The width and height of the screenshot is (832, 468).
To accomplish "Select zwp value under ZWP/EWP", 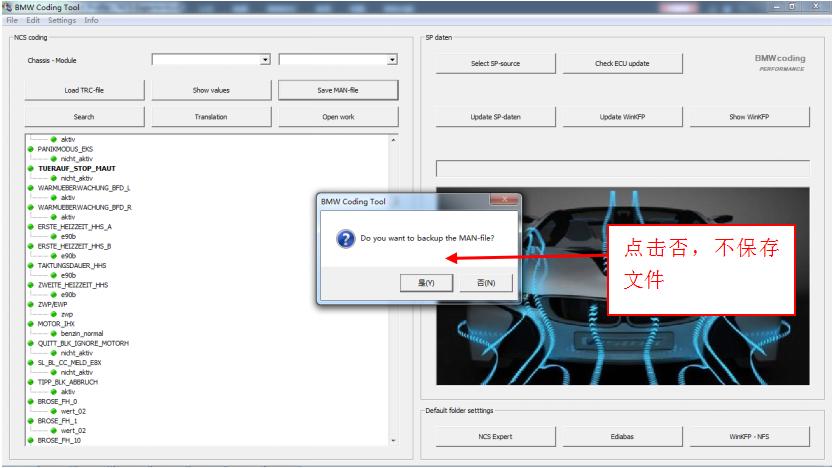I will pos(67,314).
